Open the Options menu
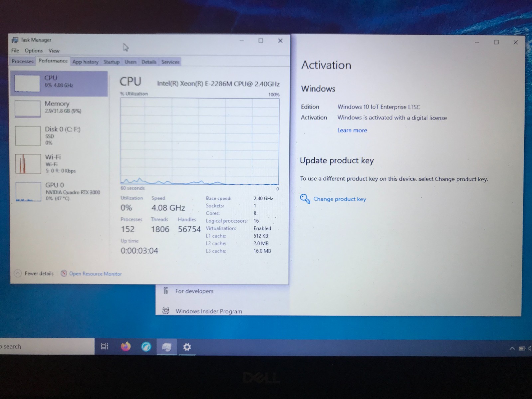 [34, 51]
